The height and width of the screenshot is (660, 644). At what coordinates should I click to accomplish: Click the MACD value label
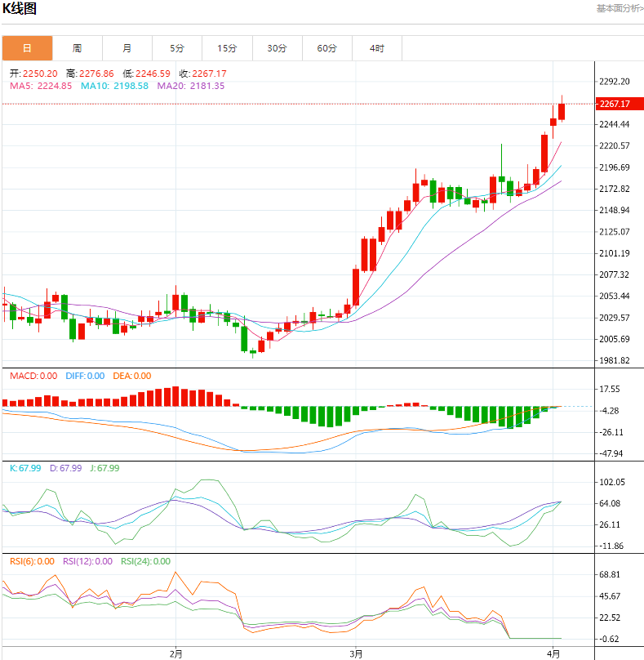(33, 376)
